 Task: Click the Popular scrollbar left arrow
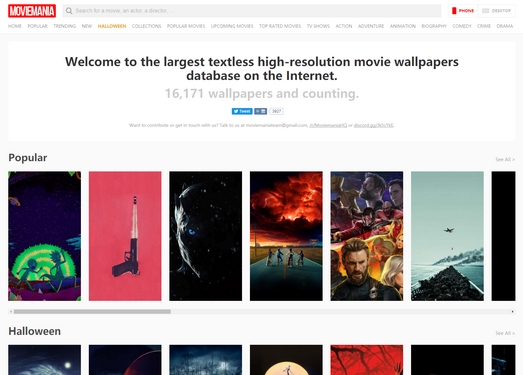[x=11, y=312]
